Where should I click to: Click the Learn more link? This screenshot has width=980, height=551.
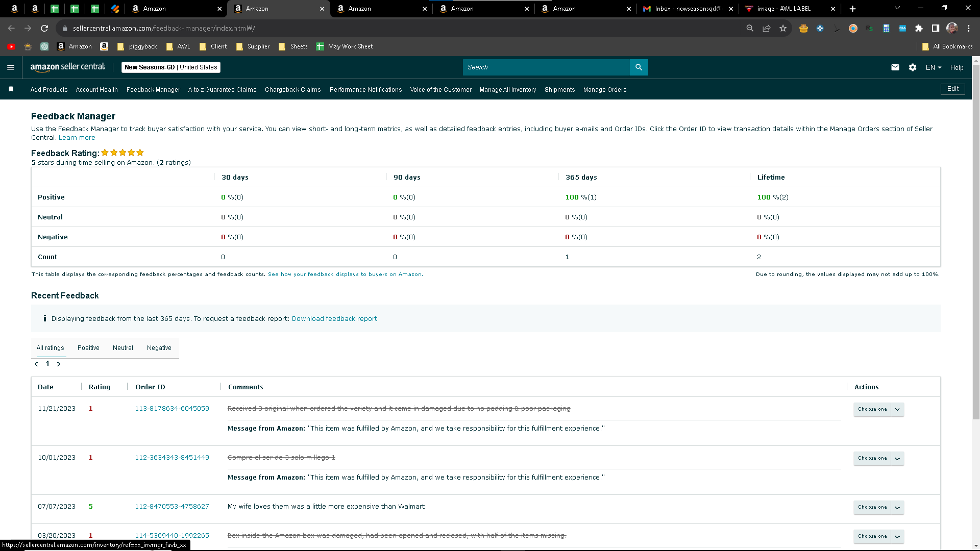77,138
